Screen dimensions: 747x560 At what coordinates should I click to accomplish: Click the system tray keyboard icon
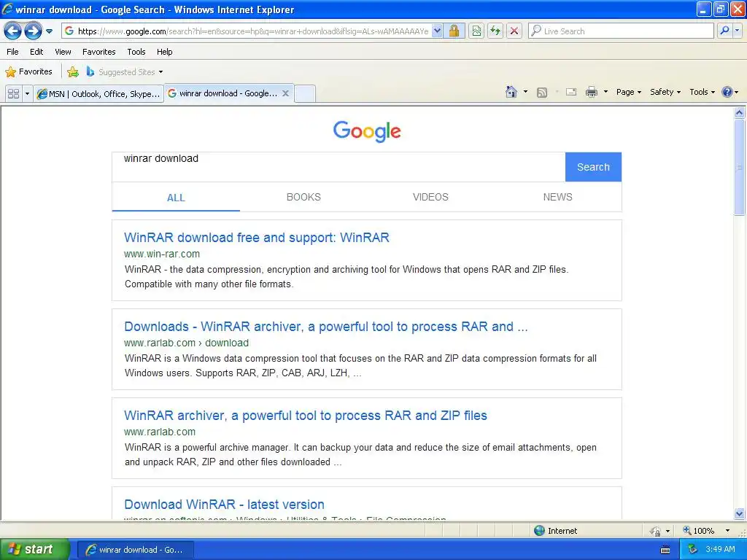pos(665,550)
